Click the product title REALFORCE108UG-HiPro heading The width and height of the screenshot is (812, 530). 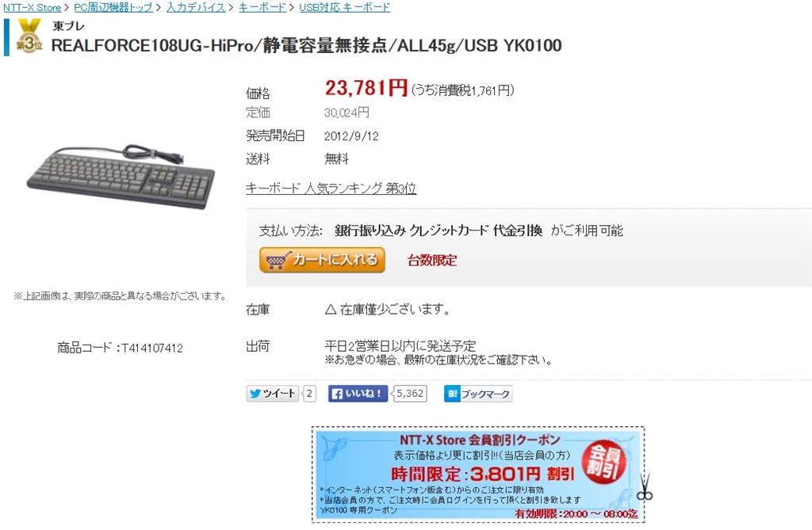307,45
